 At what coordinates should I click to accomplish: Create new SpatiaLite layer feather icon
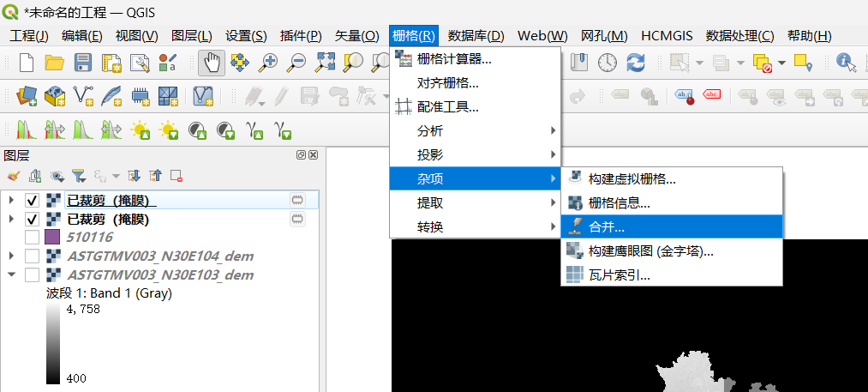click(x=111, y=96)
